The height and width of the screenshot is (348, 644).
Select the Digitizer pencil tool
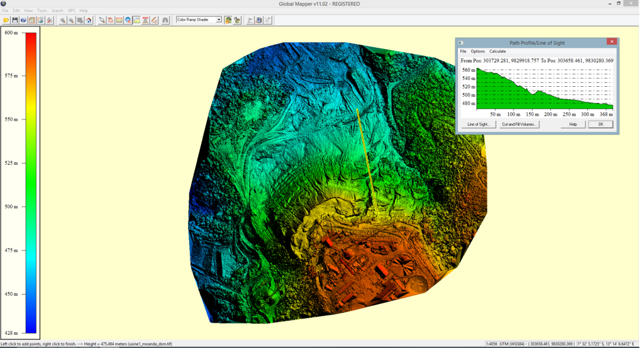click(154, 20)
